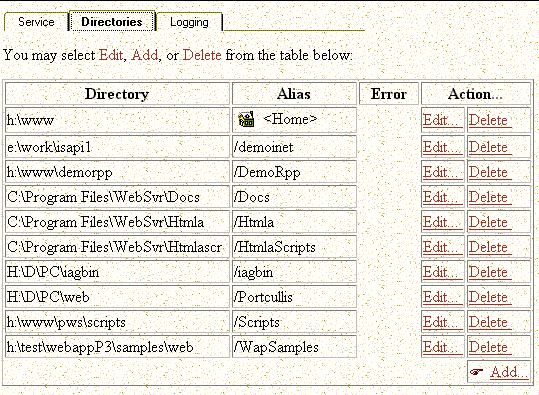Edit the /Htmla directory entry
This screenshot has width=539, height=395.
point(442,222)
